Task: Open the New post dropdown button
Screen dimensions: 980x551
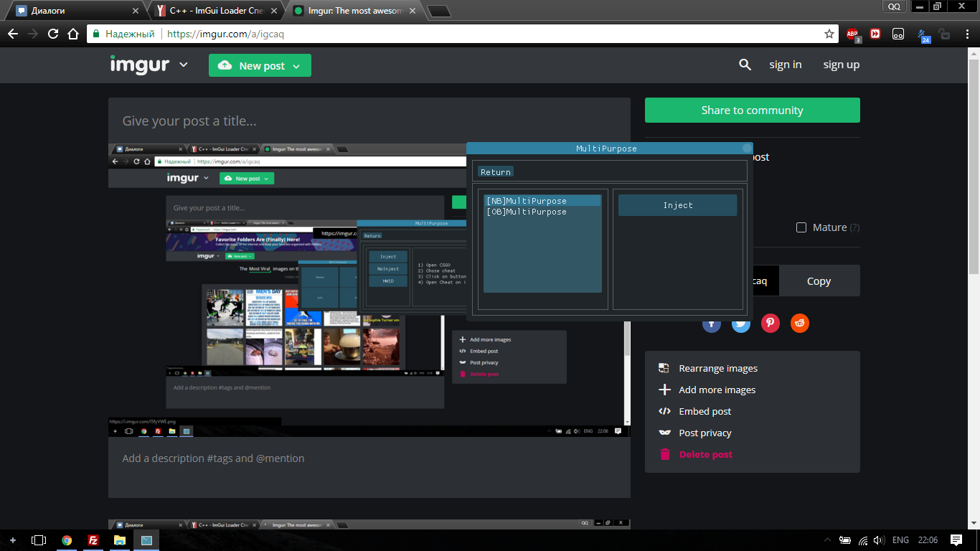Action: [x=260, y=65]
